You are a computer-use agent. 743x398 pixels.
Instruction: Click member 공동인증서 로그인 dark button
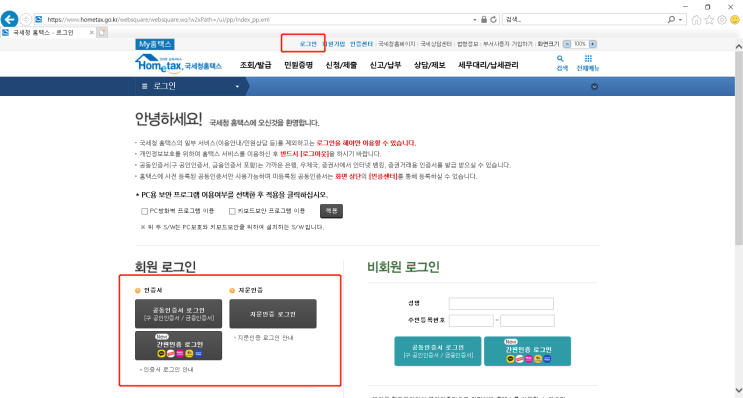(178, 314)
